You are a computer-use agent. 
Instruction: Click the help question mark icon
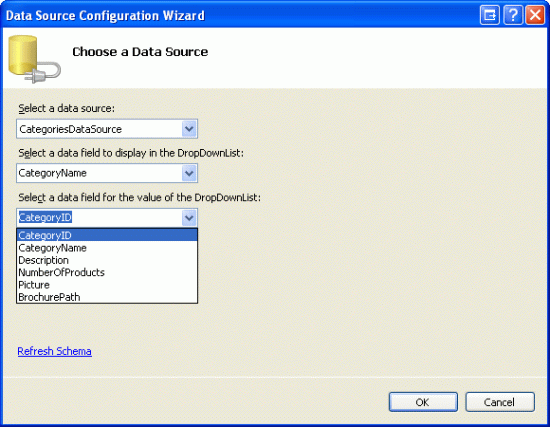(512, 15)
